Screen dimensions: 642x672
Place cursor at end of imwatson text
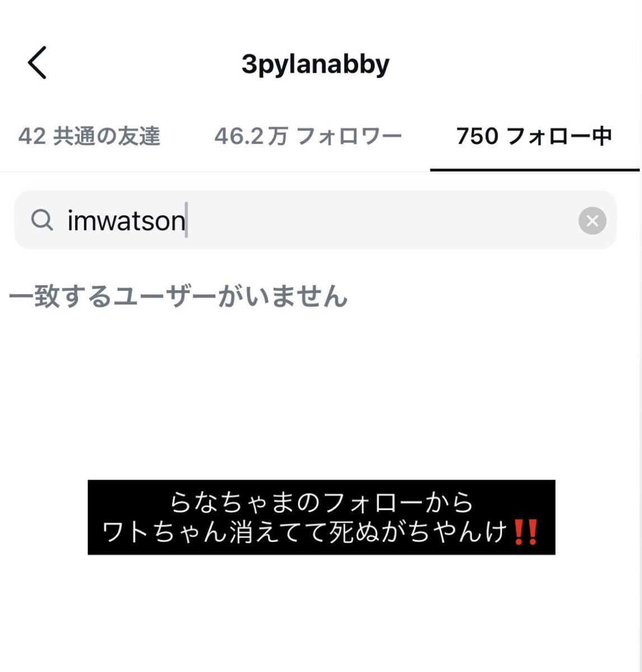point(186,220)
